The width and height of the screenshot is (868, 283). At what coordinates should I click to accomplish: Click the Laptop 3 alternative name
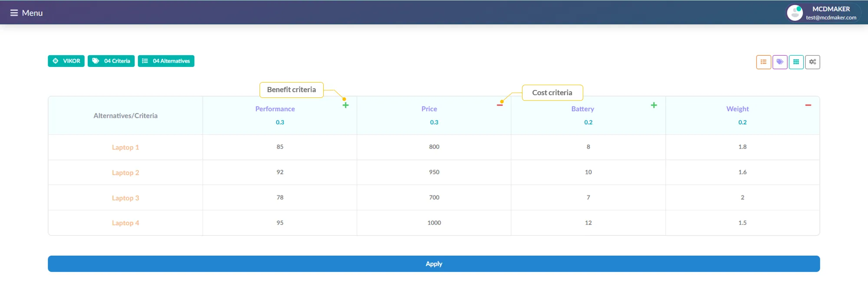[125, 198]
